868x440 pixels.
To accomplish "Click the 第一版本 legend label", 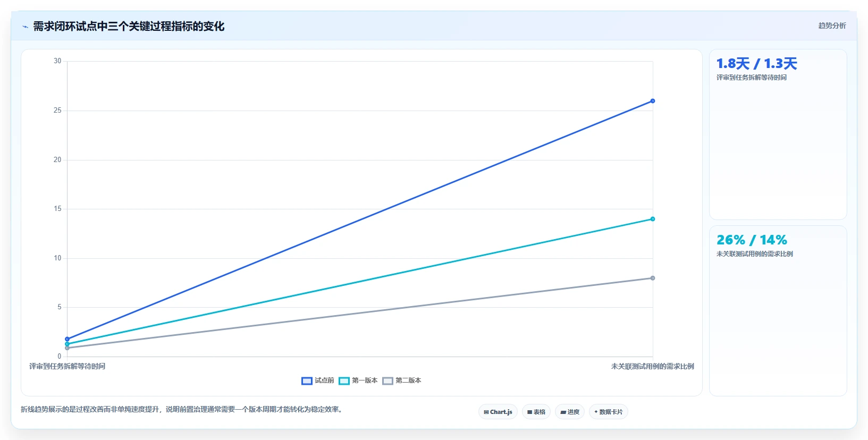I will [x=365, y=380].
